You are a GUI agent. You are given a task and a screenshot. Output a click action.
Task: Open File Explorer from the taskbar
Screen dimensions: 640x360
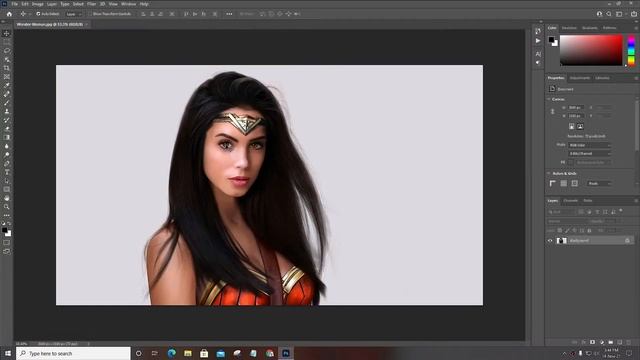click(188, 353)
